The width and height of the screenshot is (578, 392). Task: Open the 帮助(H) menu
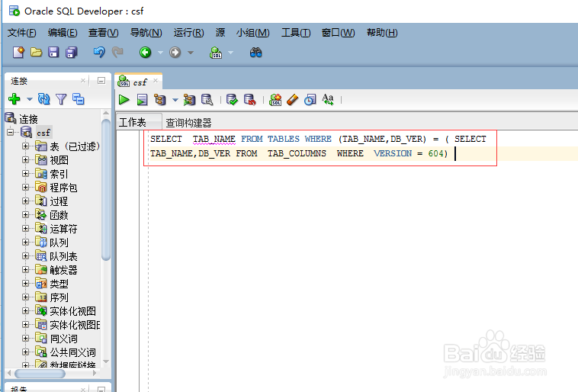tap(382, 33)
